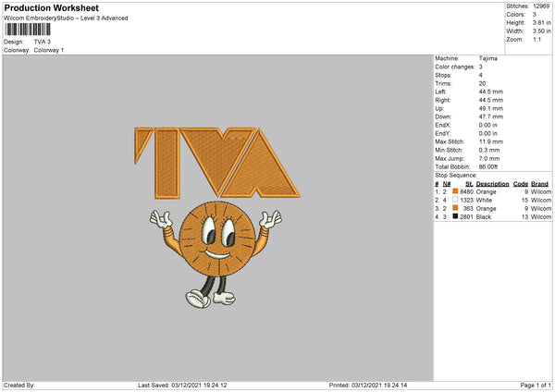Click the EndX label
Viewport: 555px width, 392px height.
442,125
